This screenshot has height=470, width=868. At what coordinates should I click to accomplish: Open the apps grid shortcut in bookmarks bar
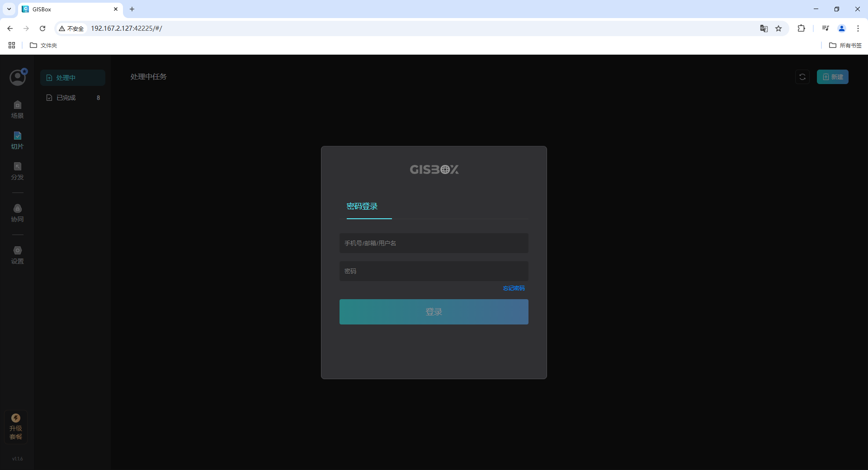[x=12, y=45]
